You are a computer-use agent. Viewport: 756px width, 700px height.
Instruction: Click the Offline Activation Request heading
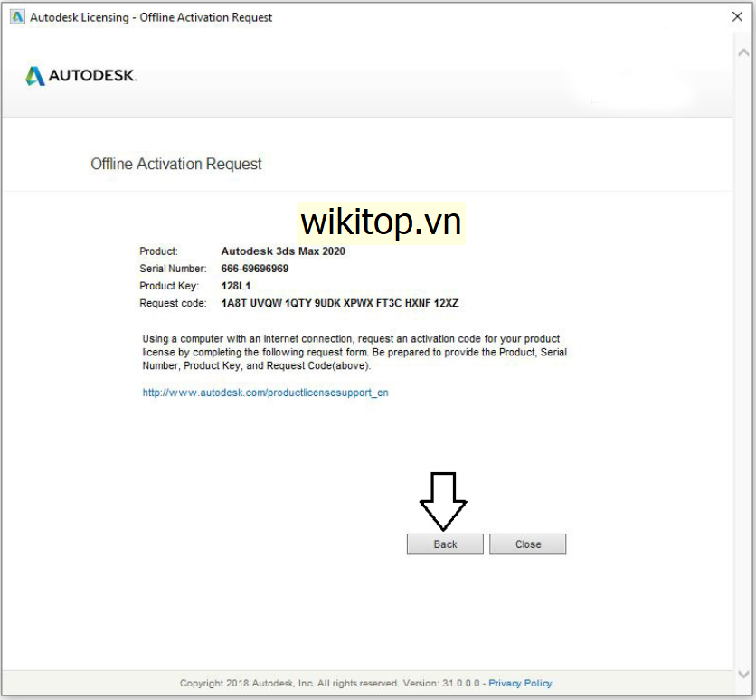click(176, 164)
